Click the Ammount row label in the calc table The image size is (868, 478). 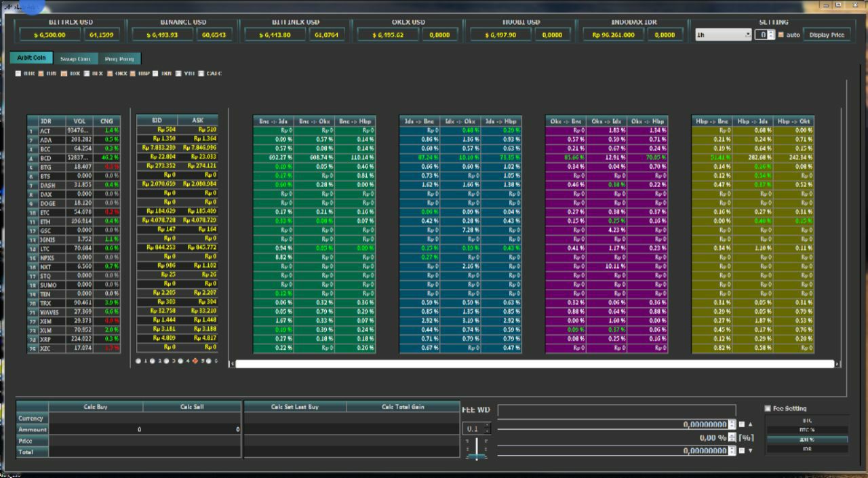coord(33,429)
